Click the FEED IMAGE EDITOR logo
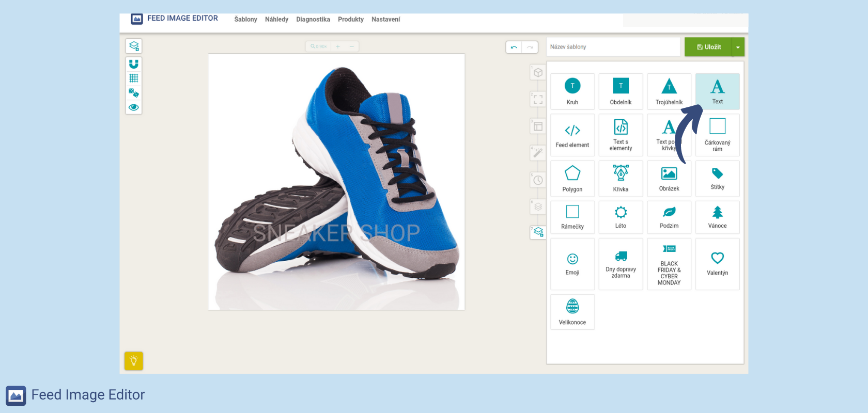The image size is (868, 413). pos(175,19)
